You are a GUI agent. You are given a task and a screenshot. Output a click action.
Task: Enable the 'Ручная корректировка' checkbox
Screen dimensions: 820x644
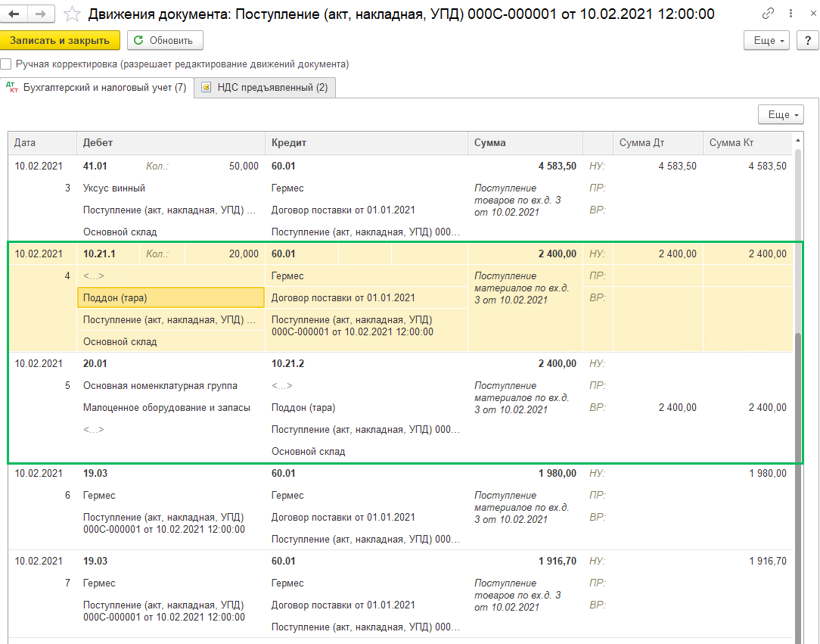click(6, 64)
